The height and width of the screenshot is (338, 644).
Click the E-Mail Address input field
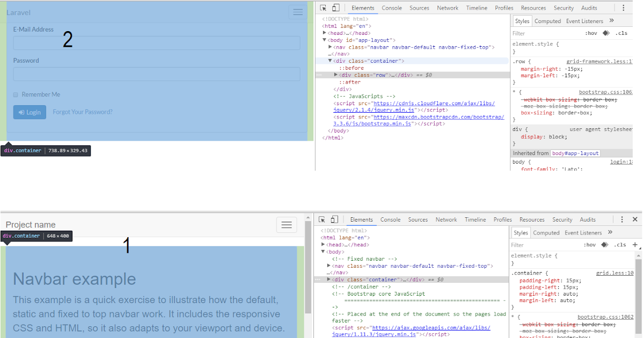pos(157,43)
